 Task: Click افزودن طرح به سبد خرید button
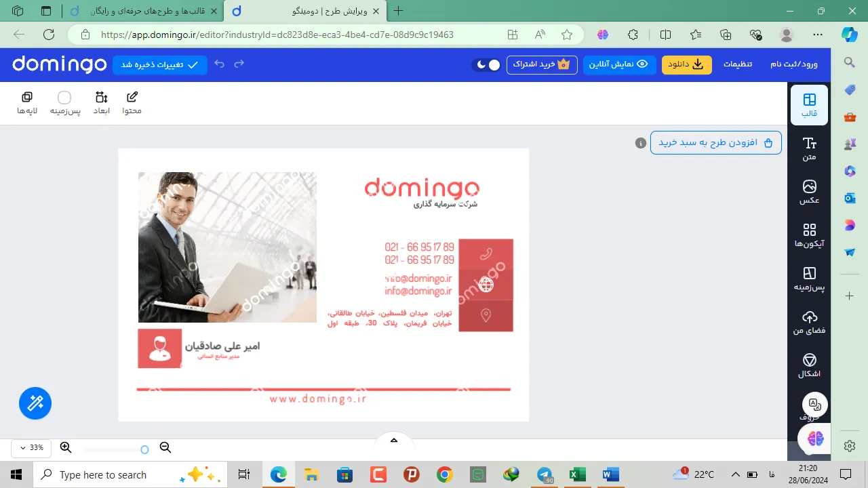coord(716,143)
